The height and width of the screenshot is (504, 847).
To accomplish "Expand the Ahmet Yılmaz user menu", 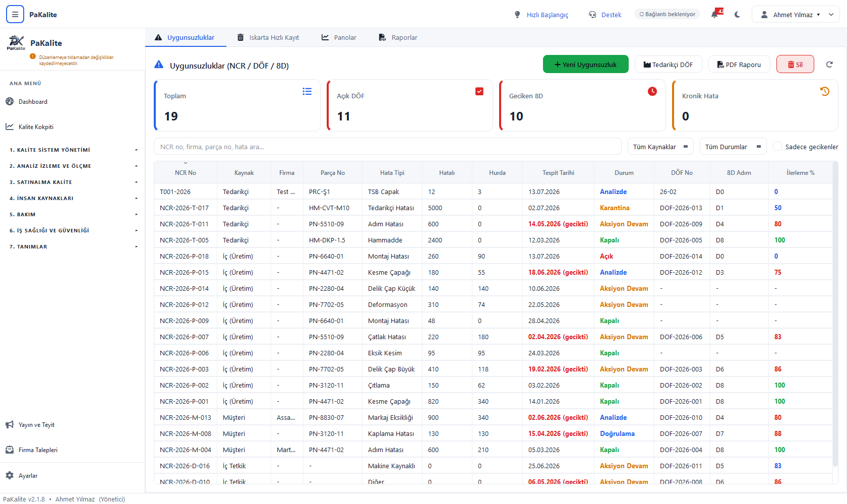I will 796,14.
